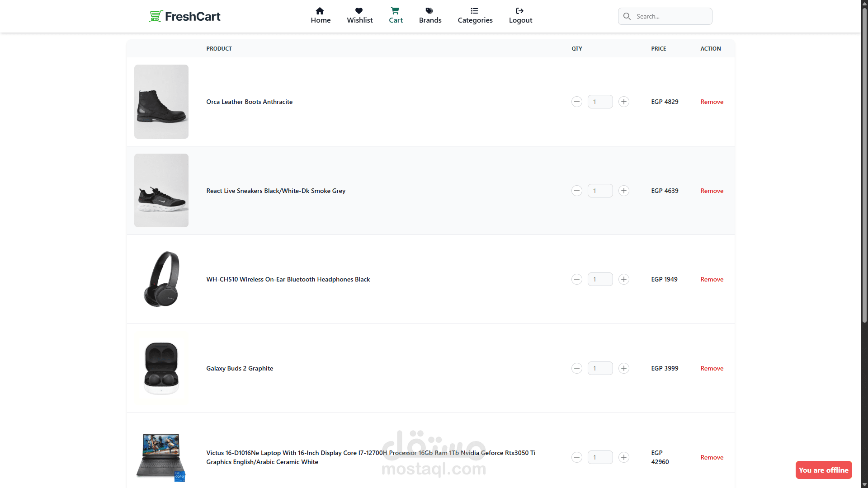Image resolution: width=868 pixels, height=488 pixels.
Task: Go to the Home page
Action: click(x=321, y=16)
